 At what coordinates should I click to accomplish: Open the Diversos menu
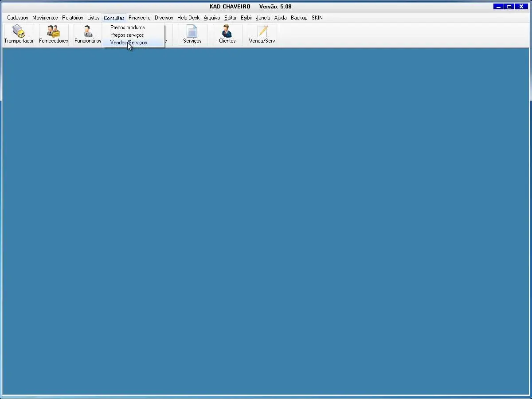[164, 18]
